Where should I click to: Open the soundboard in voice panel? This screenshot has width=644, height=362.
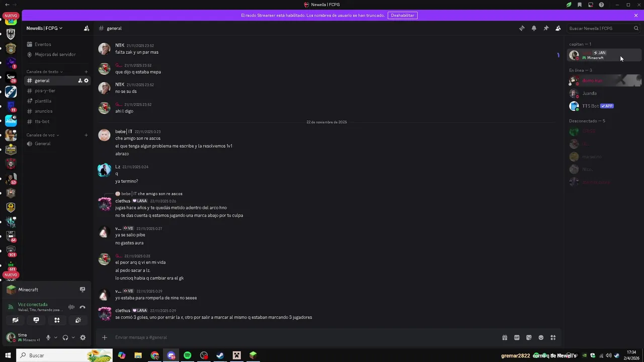point(78,320)
